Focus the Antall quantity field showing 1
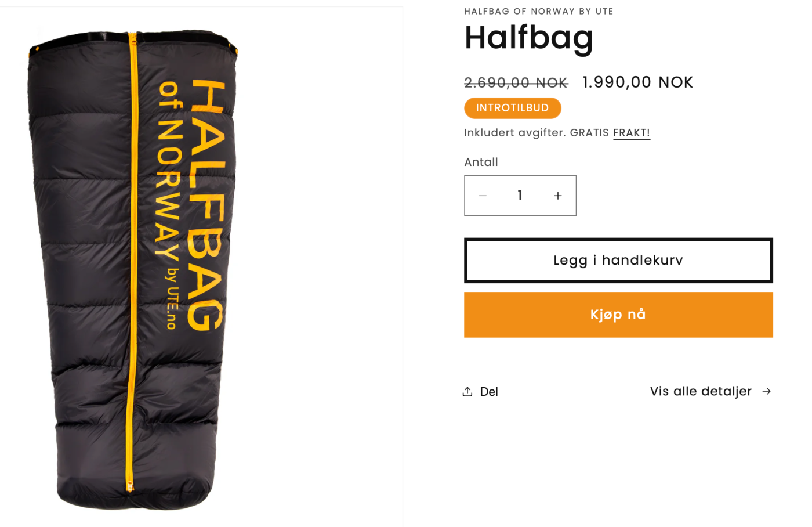Viewport: 812px width, 527px height. click(x=520, y=196)
